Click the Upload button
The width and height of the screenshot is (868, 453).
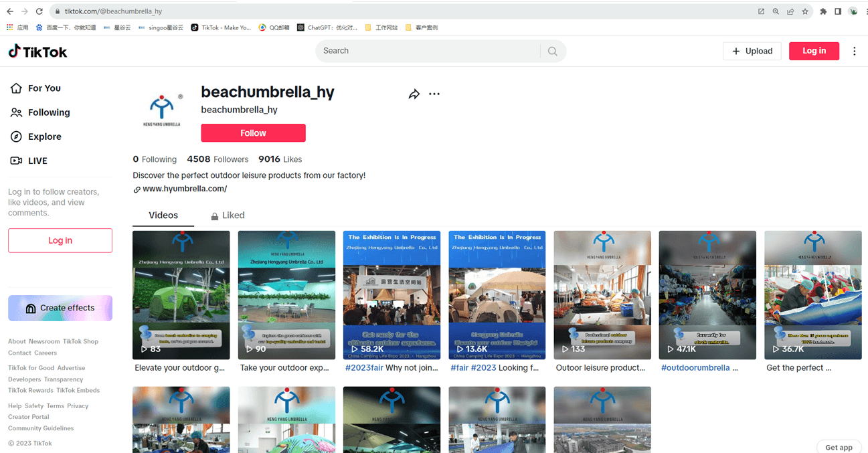point(752,51)
